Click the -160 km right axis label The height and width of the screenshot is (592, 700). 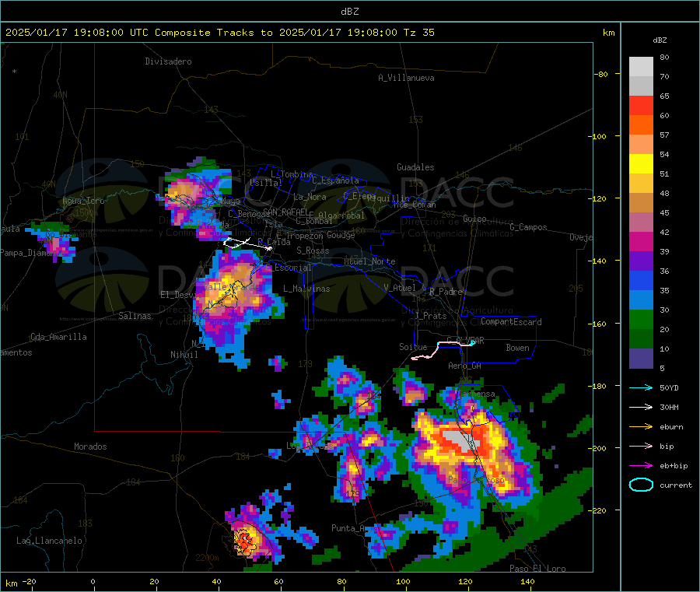[597, 324]
